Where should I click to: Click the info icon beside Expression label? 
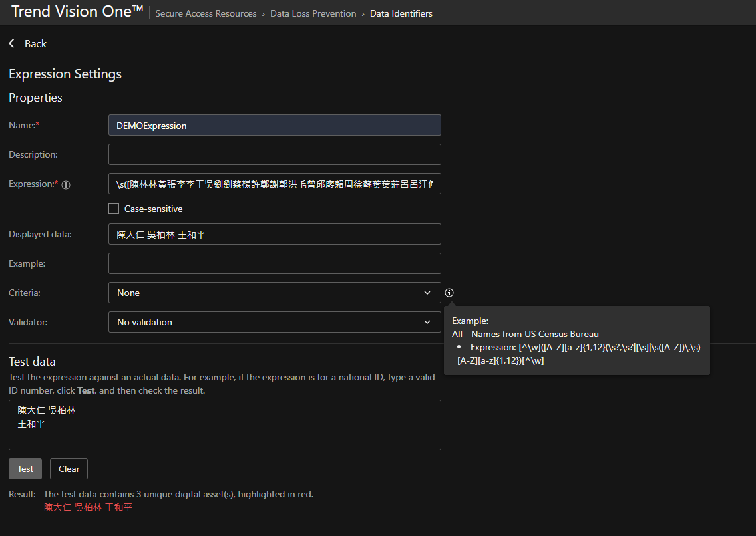[66, 185]
